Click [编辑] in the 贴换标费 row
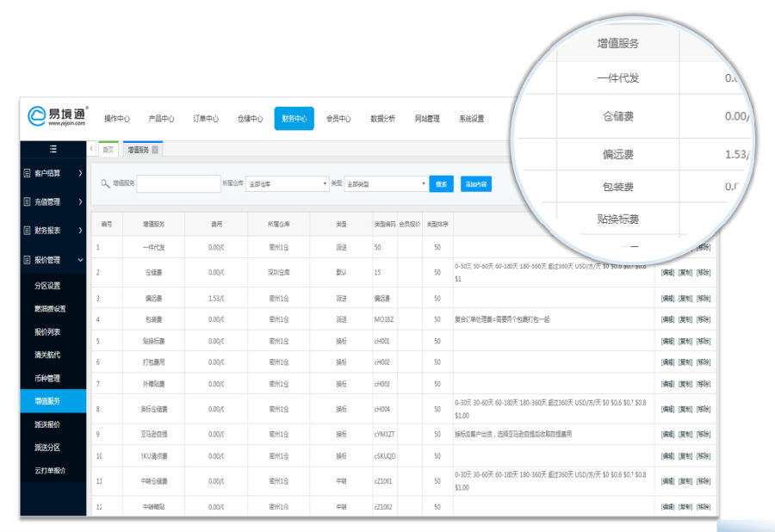Screen dimensions: 775x532 coord(667,342)
